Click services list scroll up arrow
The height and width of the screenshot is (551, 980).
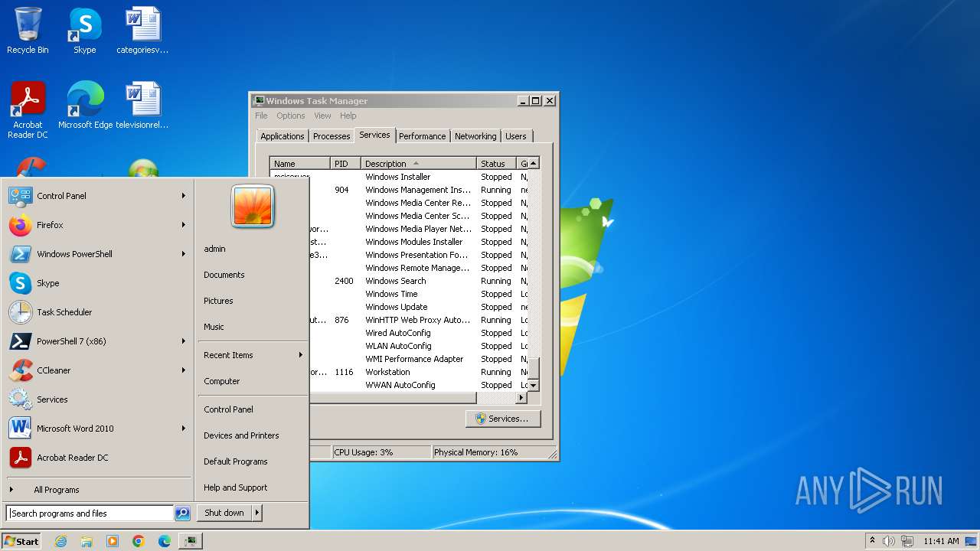pos(534,163)
